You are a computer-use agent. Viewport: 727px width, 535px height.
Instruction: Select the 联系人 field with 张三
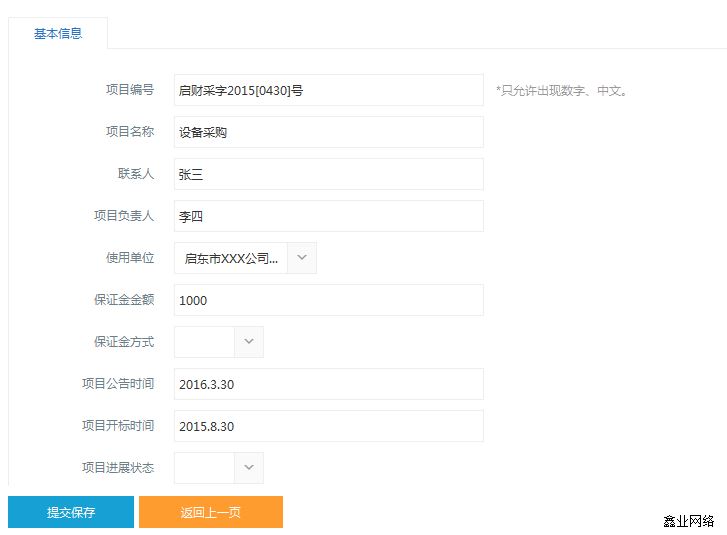pos(328,174)
